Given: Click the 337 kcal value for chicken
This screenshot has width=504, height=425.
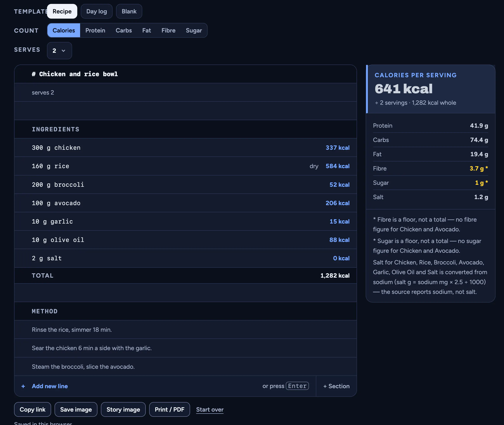Looking at the screenshot, I should [338, 148].
